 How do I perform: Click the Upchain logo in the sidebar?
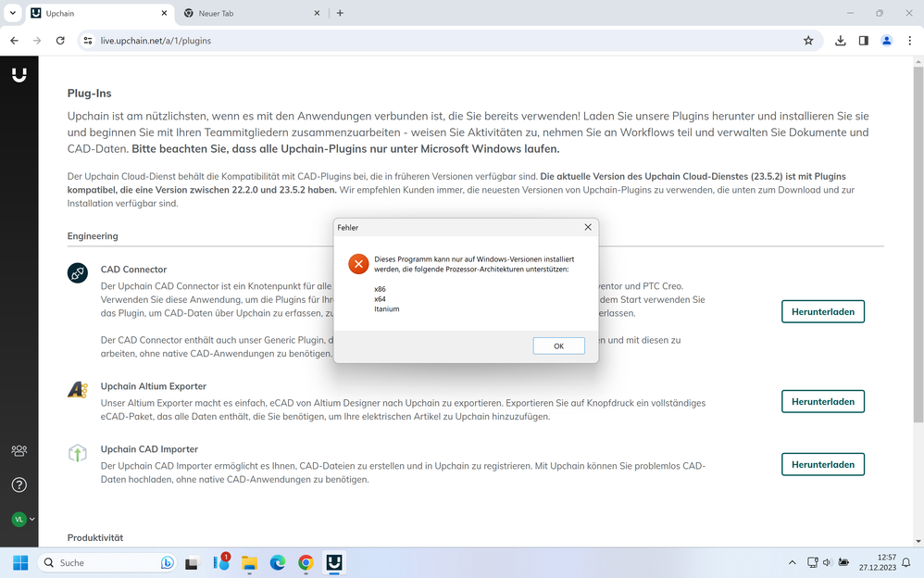[19, 75]
